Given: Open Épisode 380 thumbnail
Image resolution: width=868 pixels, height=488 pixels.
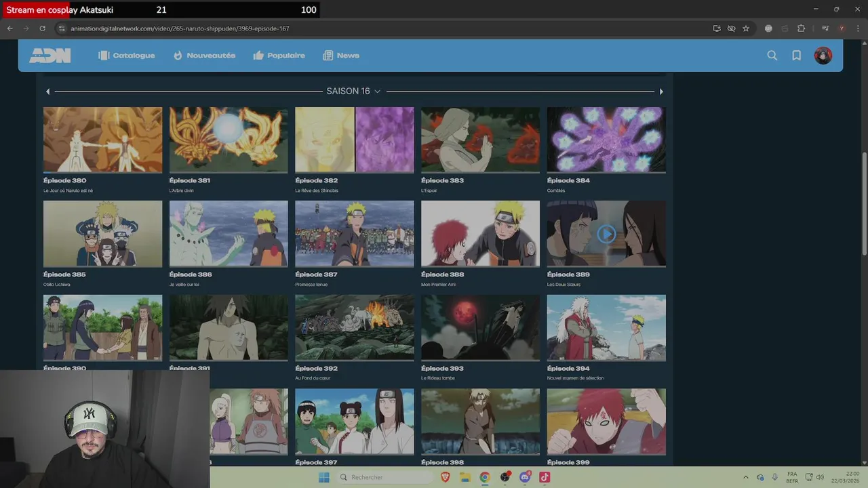Looking at the screenshot, I should [103, 140].
